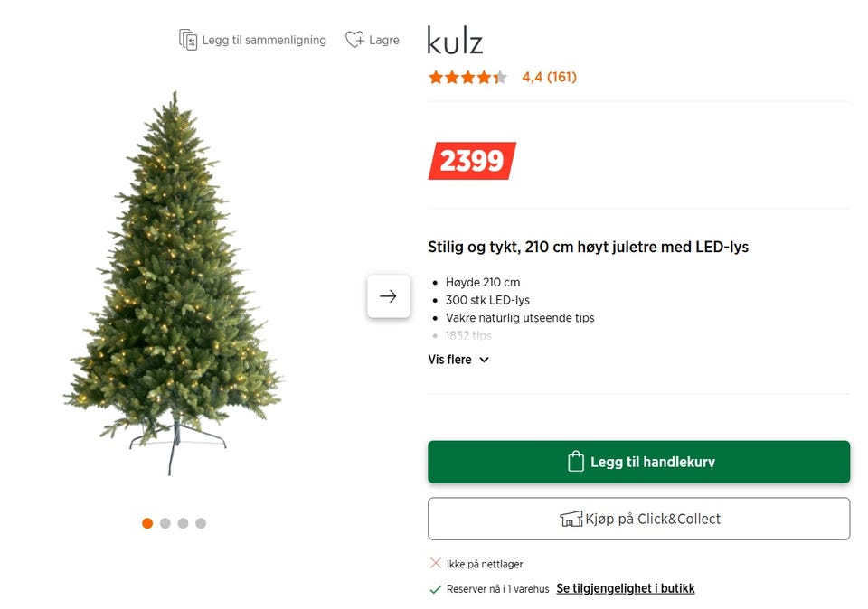
Task: Open the 4,4 (161) reviews link
Action: [549, 77]
